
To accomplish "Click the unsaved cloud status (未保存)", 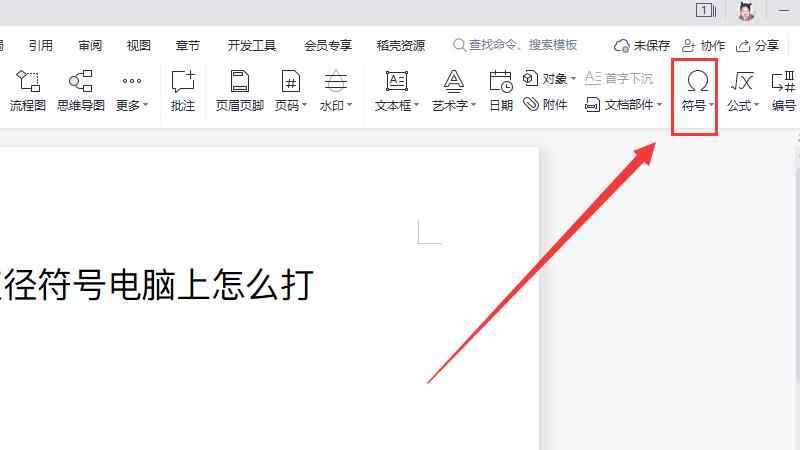I will [x=641, y=46].
